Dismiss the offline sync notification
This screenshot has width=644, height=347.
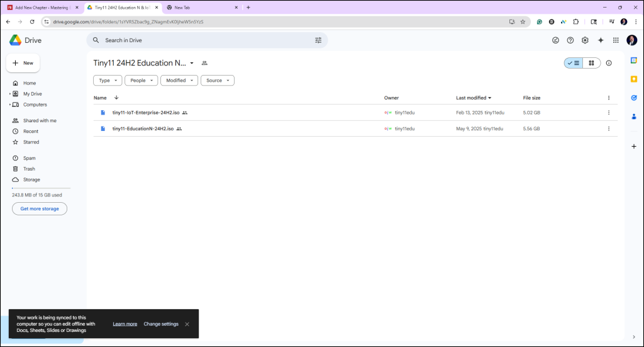pos(187,324)
